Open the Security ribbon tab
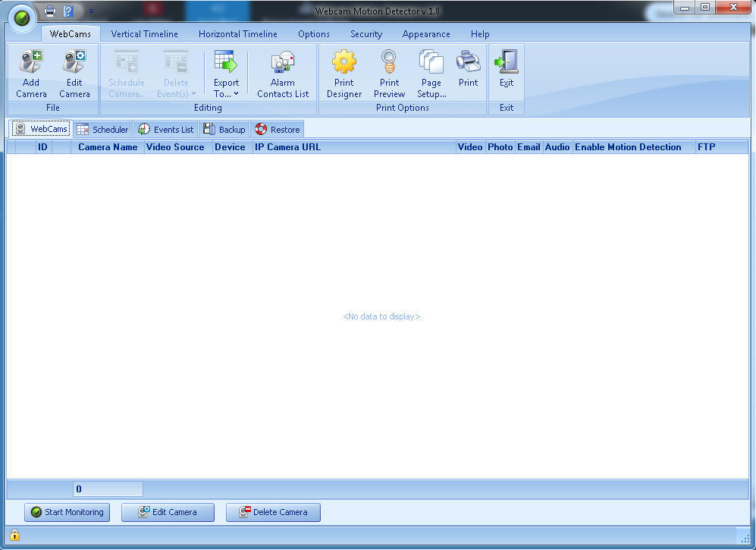Screen dimensions: 756x550 (365, 34)
